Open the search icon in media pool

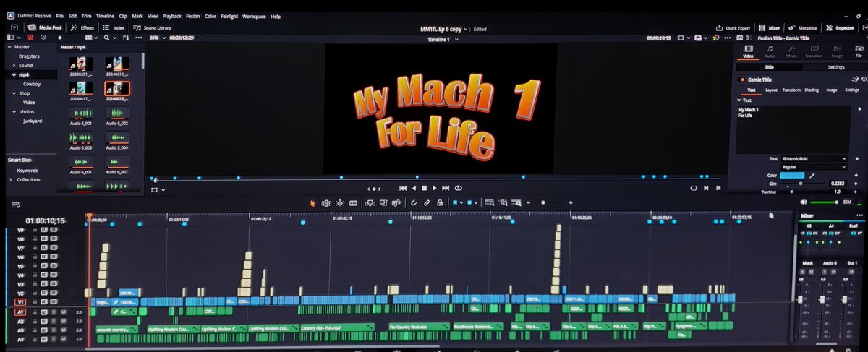(107, 37)
